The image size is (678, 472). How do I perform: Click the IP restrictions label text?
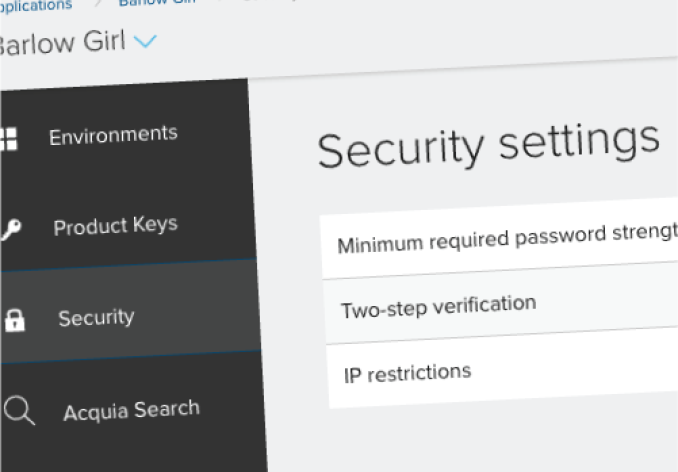(407, 373)
